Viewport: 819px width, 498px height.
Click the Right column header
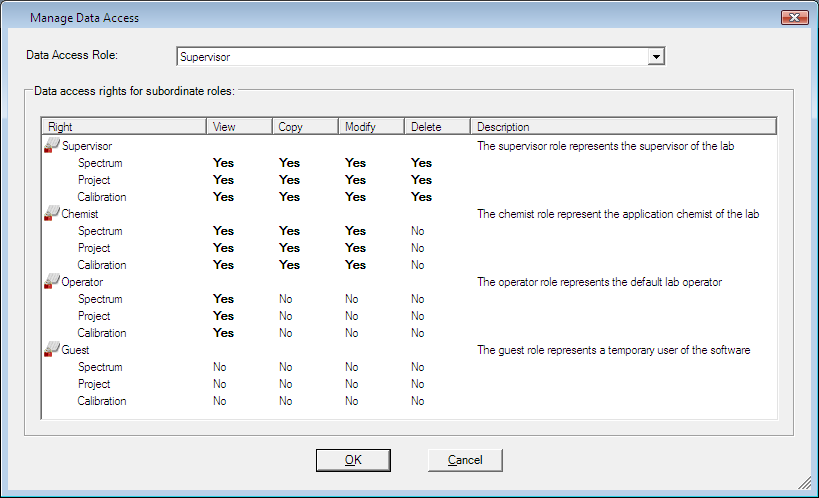click(x=124, y=127)
